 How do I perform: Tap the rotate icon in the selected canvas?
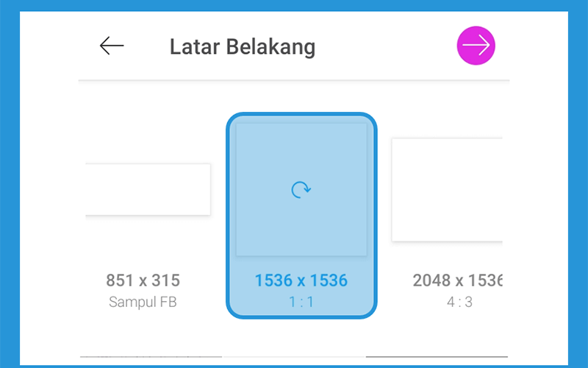tap(301, 190)
